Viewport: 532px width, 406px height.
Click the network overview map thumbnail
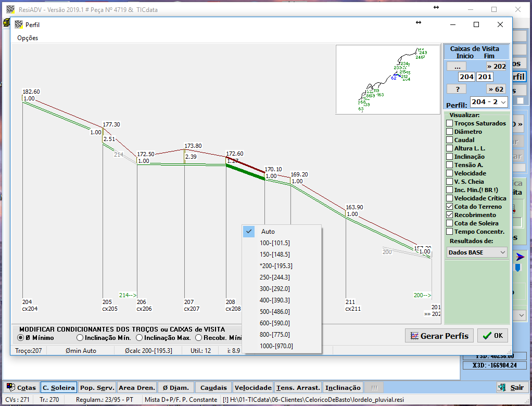[x=388, y=79]
